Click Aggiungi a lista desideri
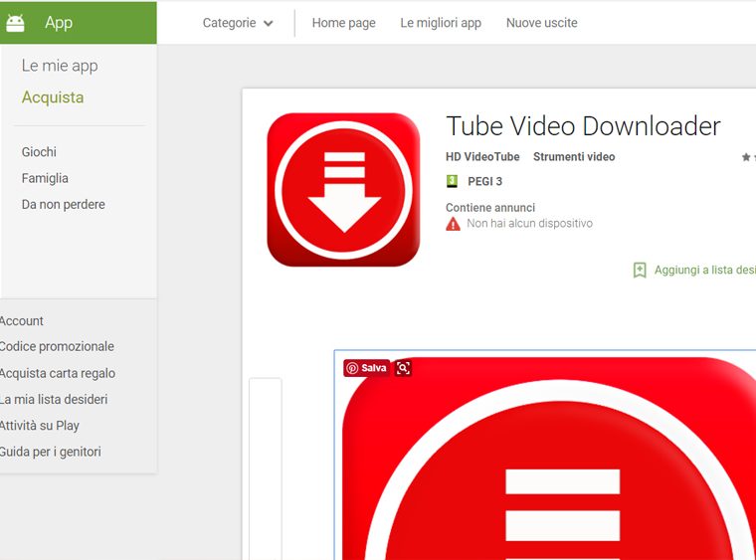The height and width of the screenshot is (560, 756). pos(705,270)
